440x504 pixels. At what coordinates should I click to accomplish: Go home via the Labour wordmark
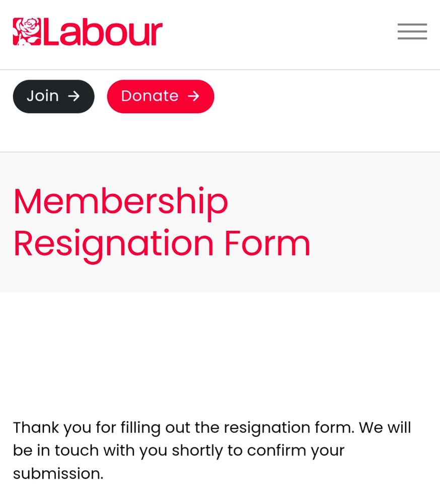coord(103,32)
